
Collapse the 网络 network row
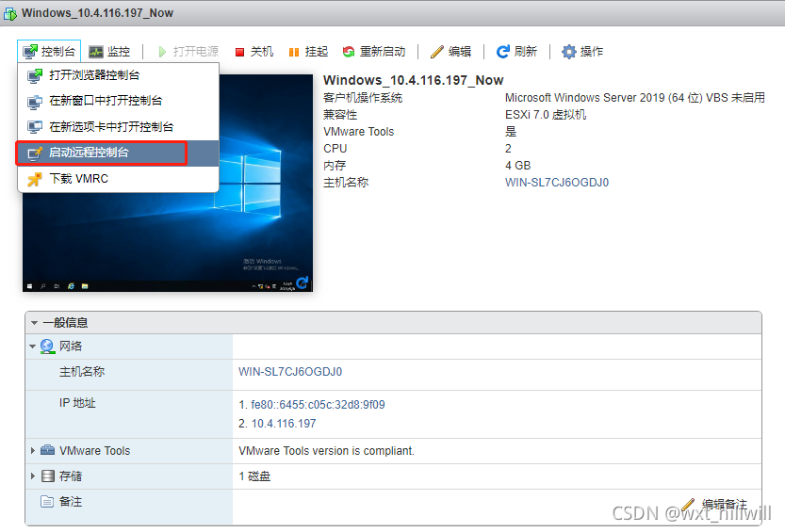33,347
